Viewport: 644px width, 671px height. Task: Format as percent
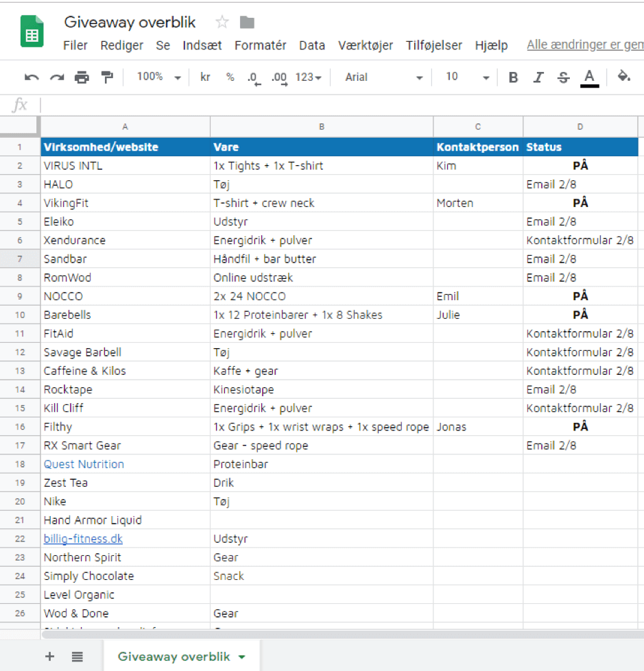[x=230, y=77]
